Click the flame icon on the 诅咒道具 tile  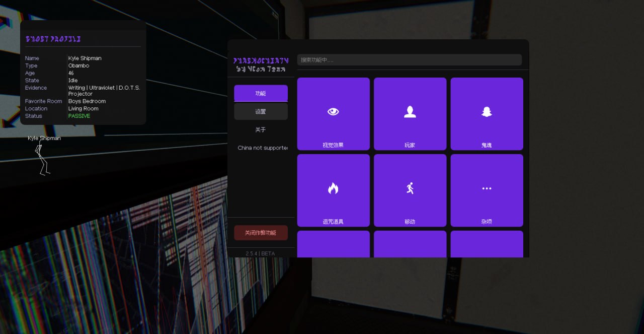(333, 188)
